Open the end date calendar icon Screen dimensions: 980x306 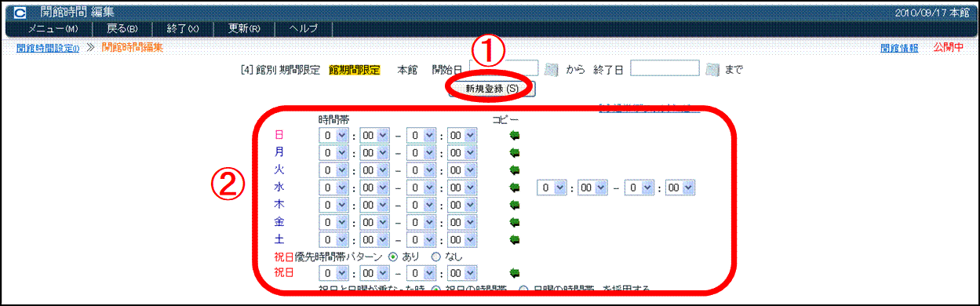coord(712,70)
